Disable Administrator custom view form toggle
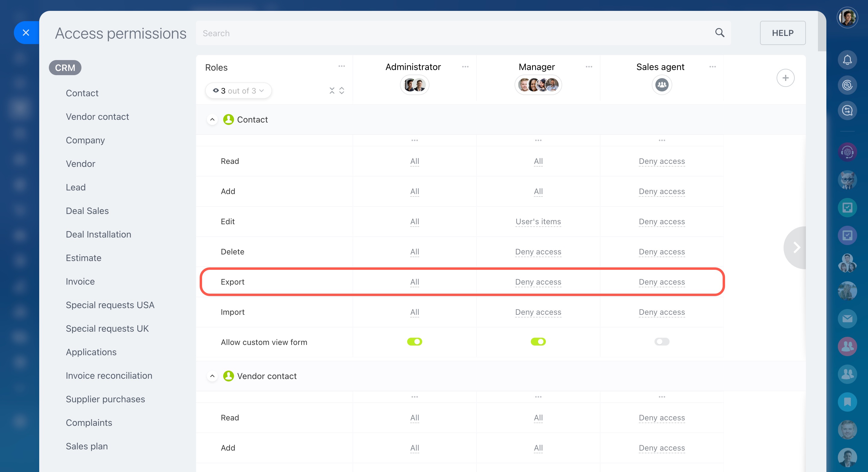The image size is (868, 472). coord(414,342)
